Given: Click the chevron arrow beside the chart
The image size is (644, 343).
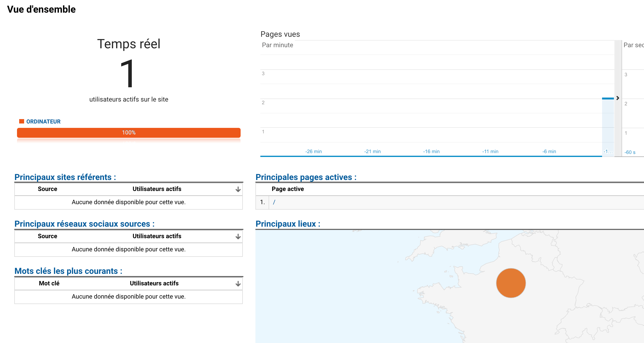Looking at the screenshot, I should click(618, 98).
